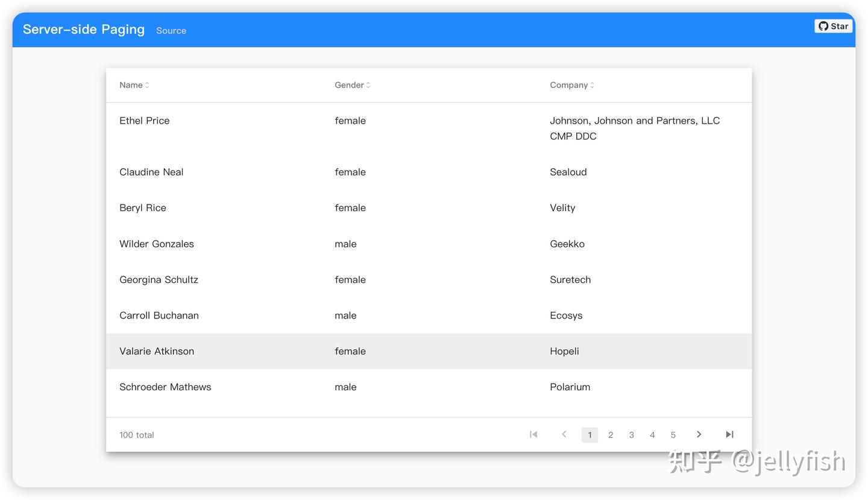Image resolution: width=868 pixels, height=500 pixels.
Task: Jump to last page of the table
Action: click(729, 434)
